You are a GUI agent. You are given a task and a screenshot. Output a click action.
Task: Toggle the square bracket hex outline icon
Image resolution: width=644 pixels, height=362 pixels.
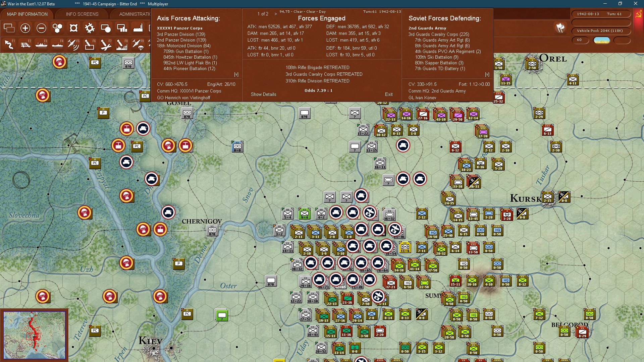pos(73,28)
